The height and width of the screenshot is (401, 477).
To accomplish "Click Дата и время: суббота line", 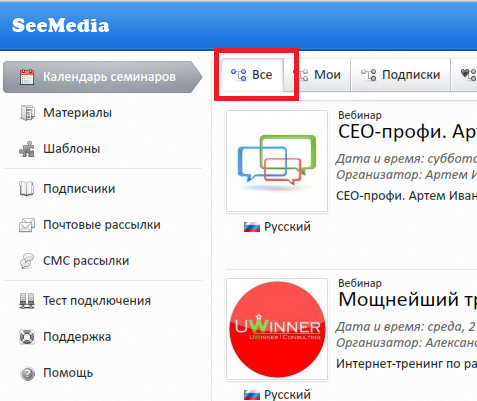I will click(406, 159).
